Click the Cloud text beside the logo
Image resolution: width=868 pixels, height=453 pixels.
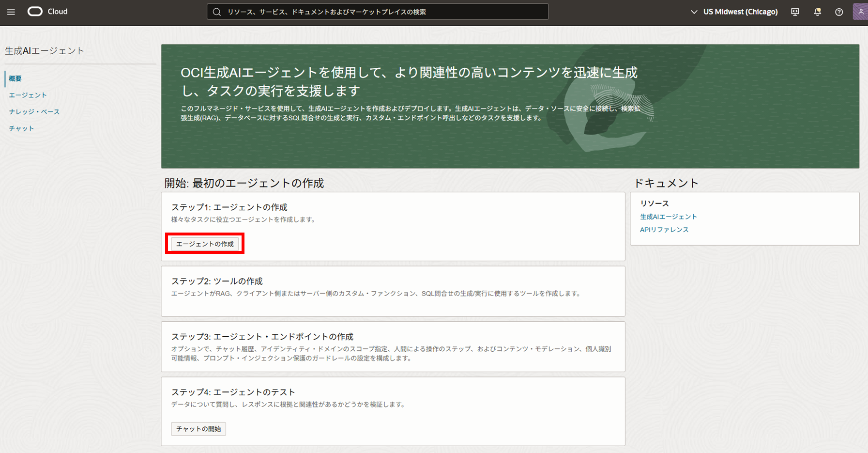tap(58, 12)
